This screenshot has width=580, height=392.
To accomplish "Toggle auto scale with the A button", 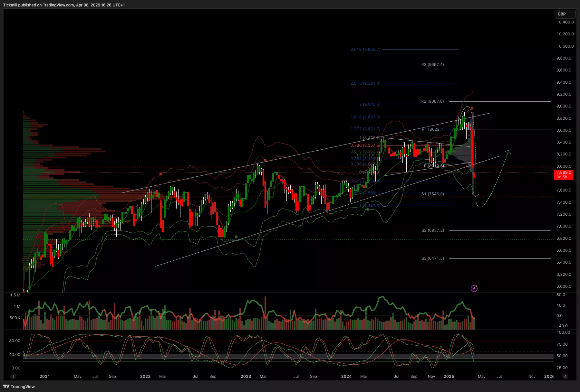I will [565, 376].
